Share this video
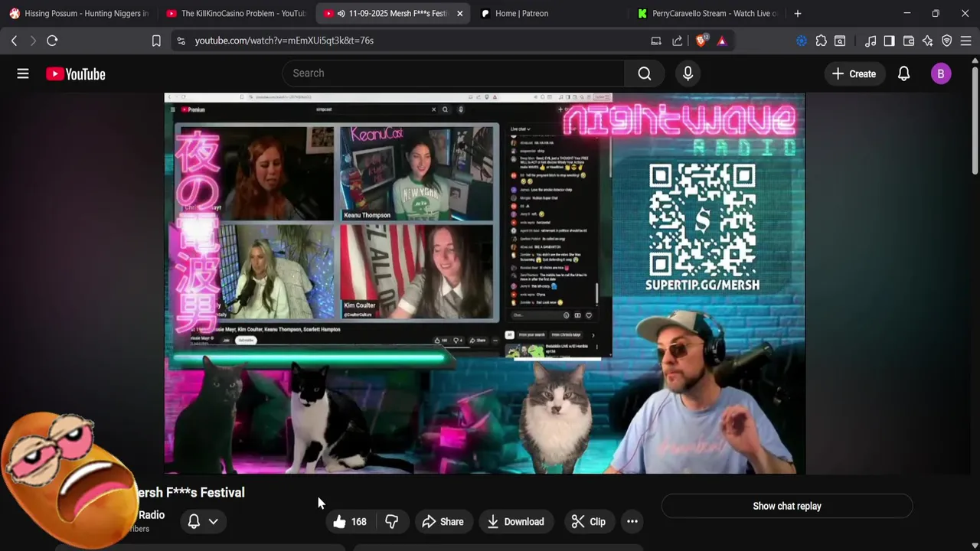The image size is (980, 551). 443,522
